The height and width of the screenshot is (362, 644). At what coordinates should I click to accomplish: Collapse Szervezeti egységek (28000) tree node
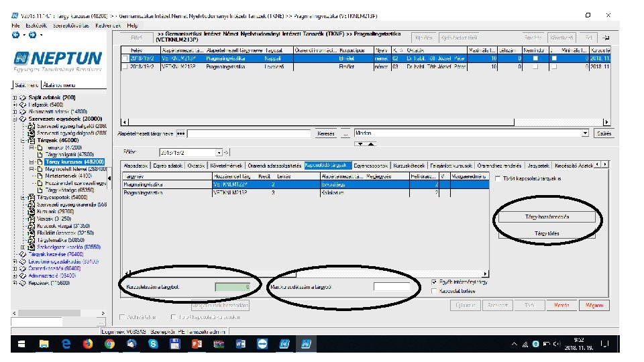[x=15, y=119]
